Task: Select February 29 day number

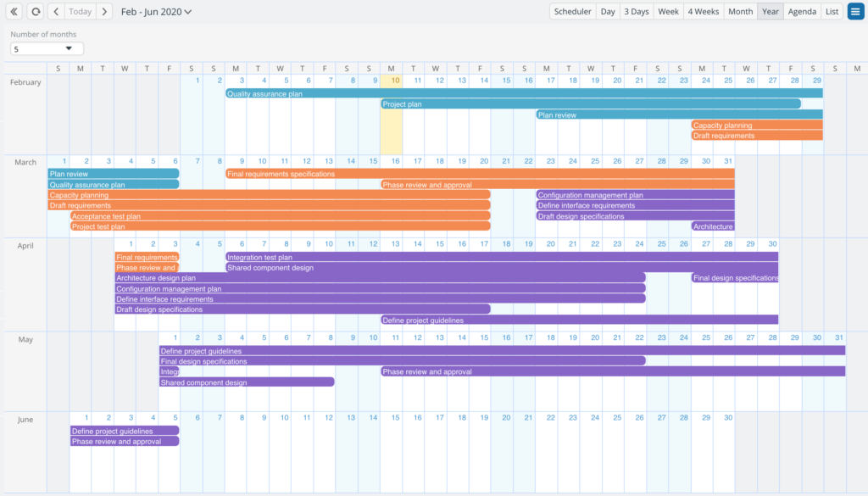Action: point(816,81)
